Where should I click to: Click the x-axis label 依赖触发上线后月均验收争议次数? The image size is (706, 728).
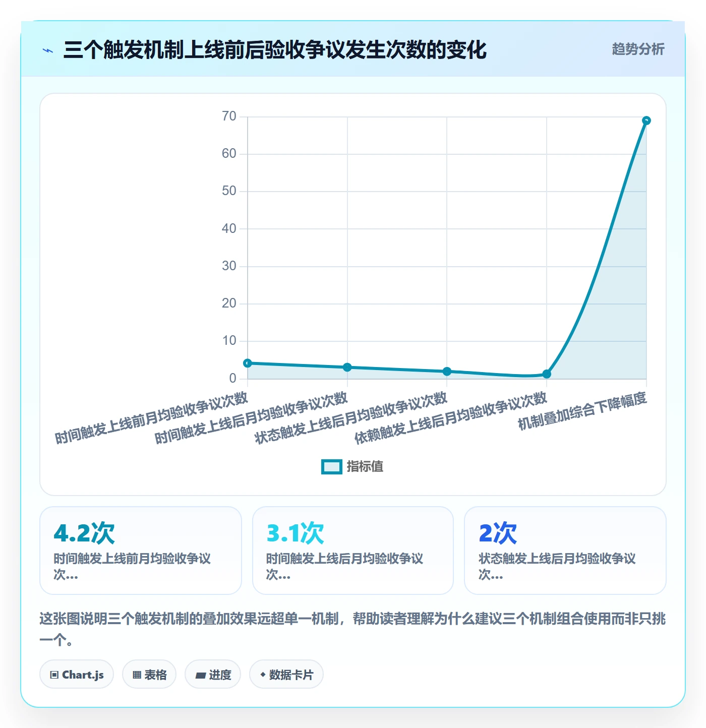pos(451,418)
